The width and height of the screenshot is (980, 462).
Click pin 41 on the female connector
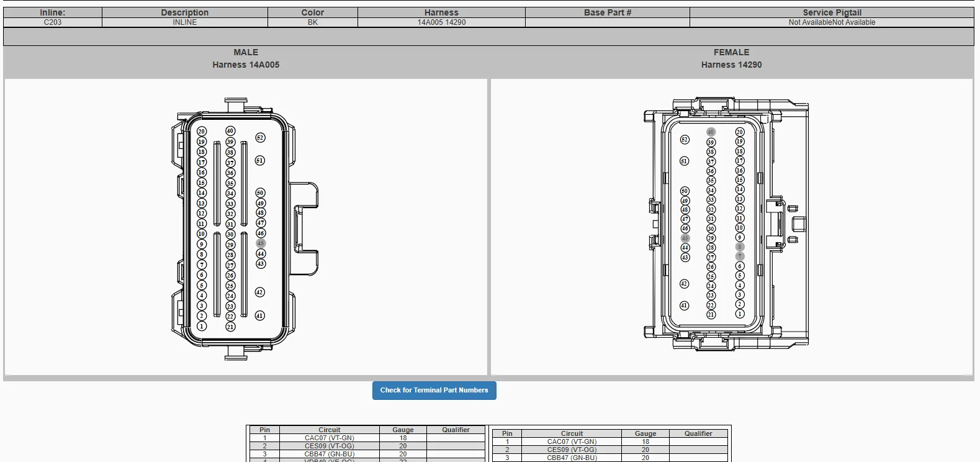click(685, 306)
